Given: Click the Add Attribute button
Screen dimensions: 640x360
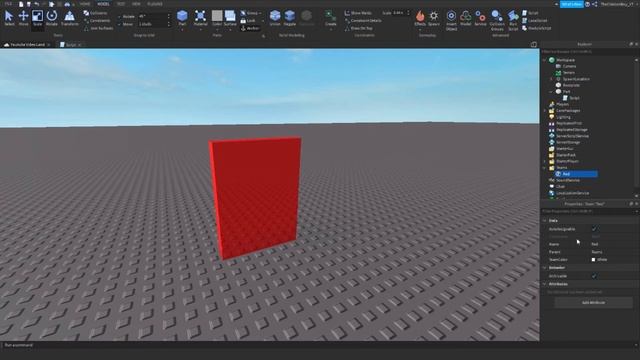Looking at the screenshot, I should point(593,303).
